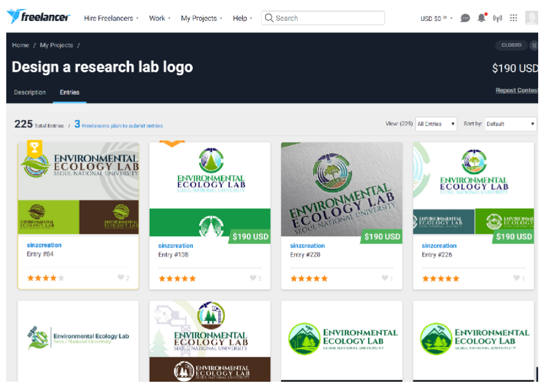The image size is (545, 392).
Task: Click the Design a research lab logo title
Action: 102,67
